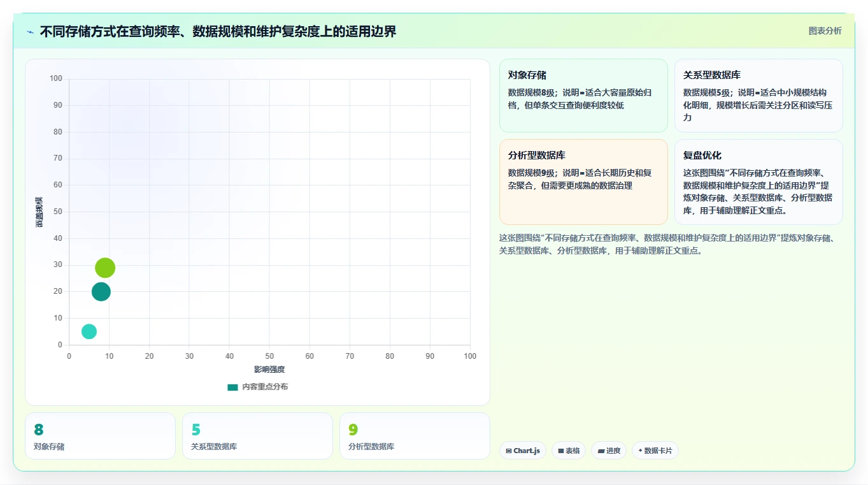
Task: Click the diamond icon in 数据卡片 chip
Action: [x=640, y=451]
